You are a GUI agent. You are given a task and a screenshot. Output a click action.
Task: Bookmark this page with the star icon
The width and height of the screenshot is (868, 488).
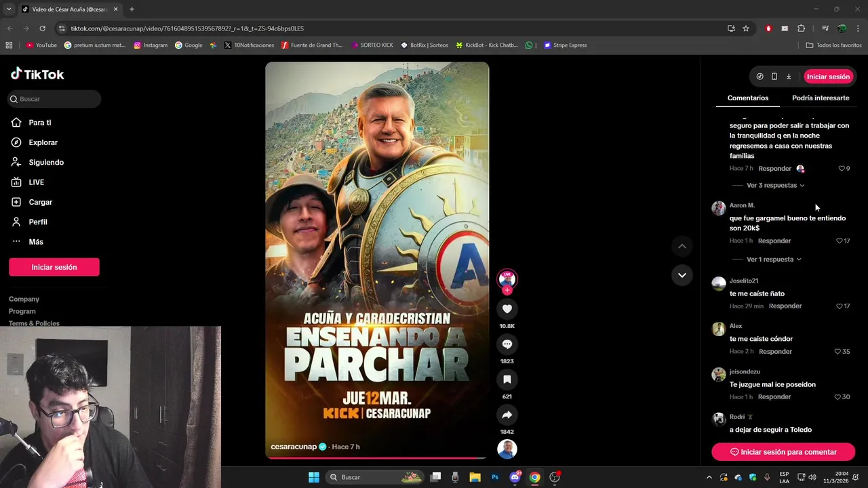click(x=746, y=28)
